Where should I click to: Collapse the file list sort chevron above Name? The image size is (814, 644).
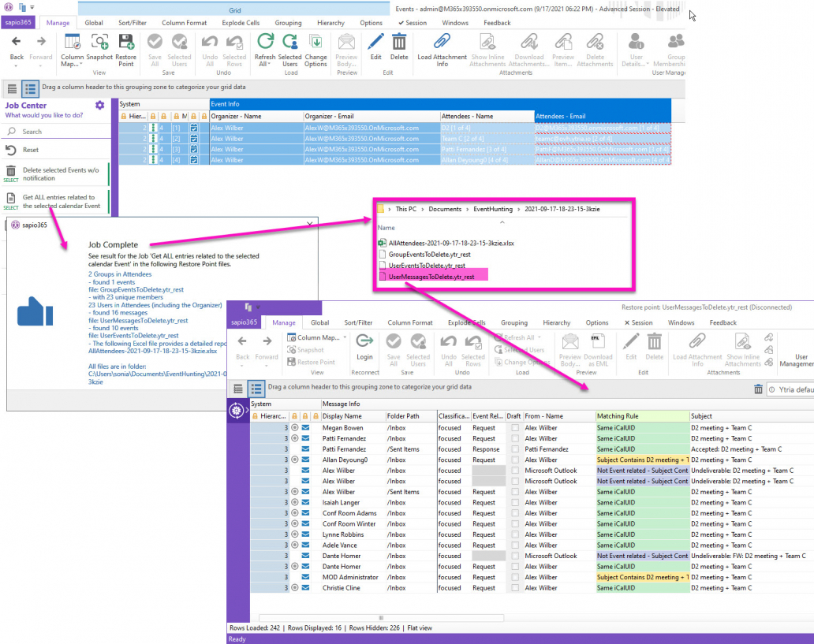click(502, 222)
